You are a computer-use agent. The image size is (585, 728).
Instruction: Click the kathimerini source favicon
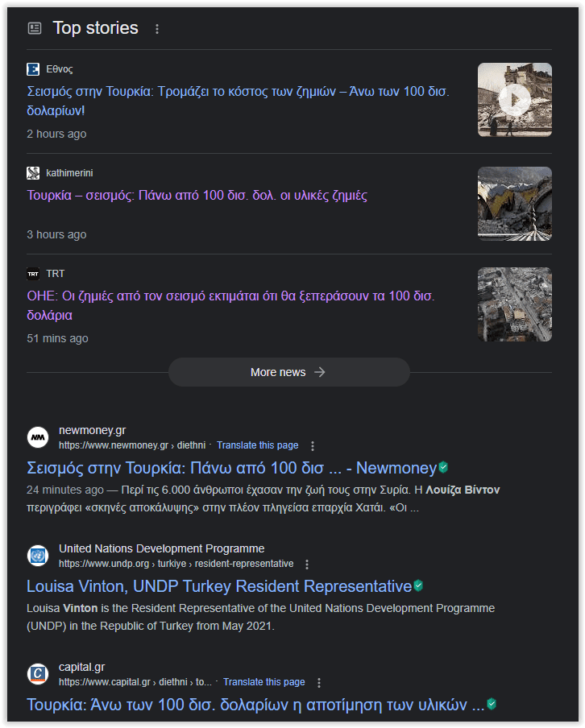[33, 173]
